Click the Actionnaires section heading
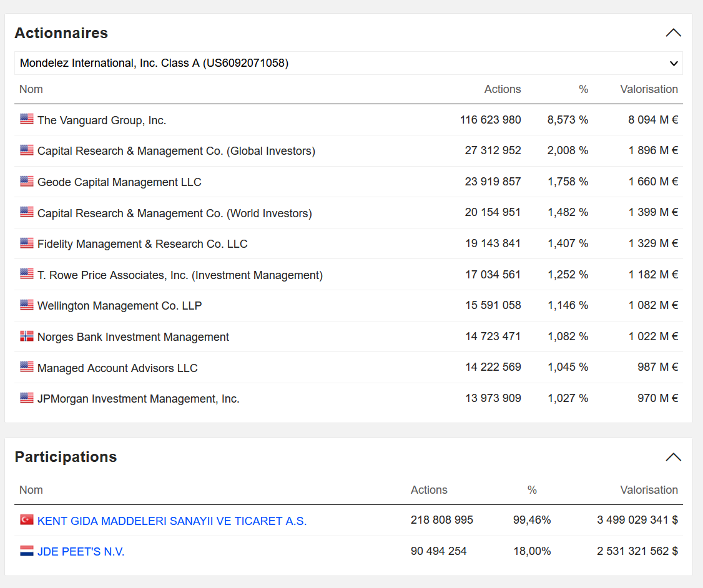 coord(61,32)
